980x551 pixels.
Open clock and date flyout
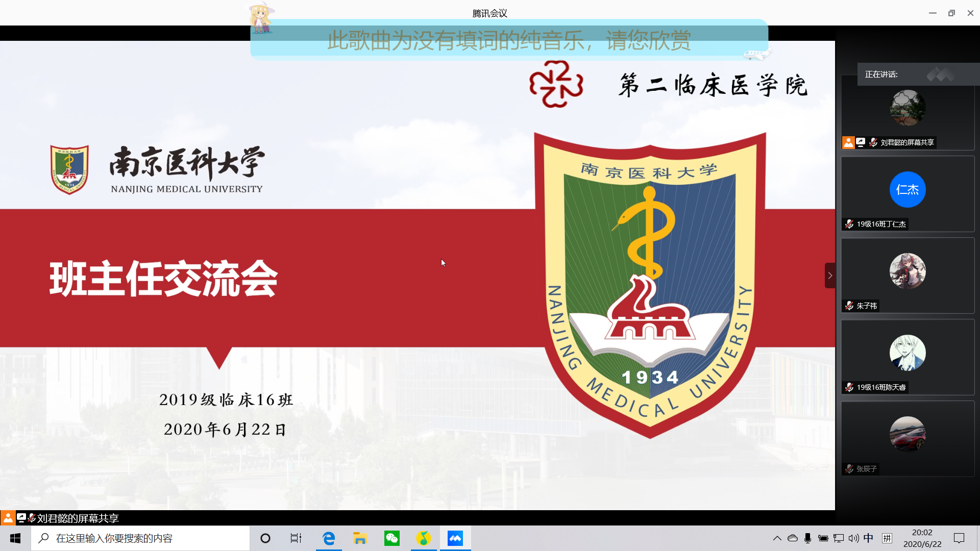922,538
